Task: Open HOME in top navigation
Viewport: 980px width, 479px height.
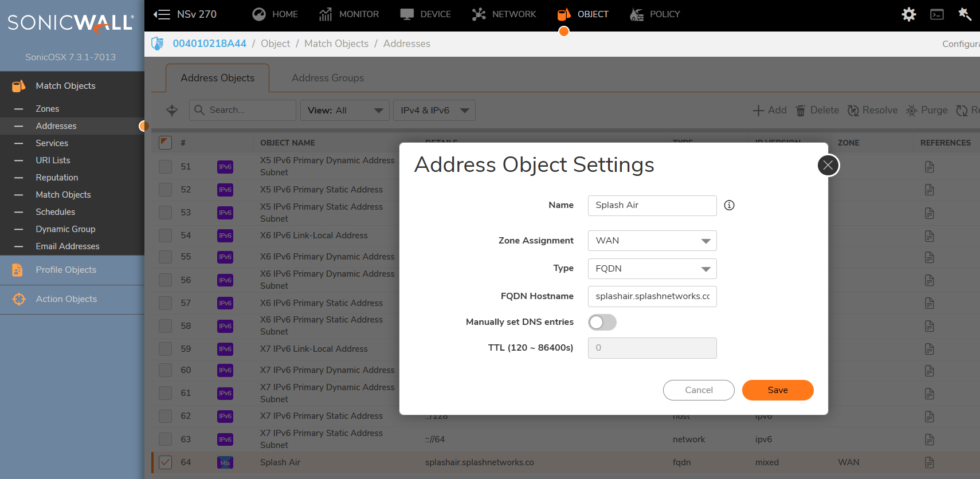Action: pyautogui.click(x=275, y=14)
